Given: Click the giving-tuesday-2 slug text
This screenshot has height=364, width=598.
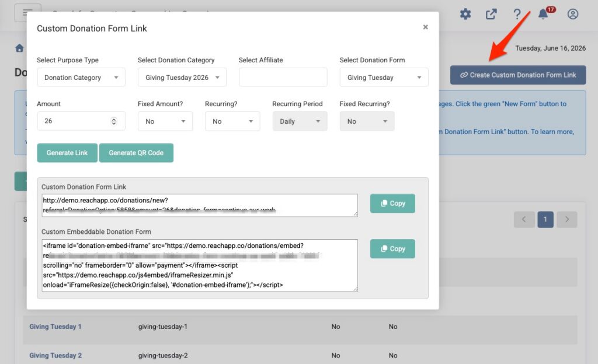Looking at the screenshot, I should click(163, 356).
